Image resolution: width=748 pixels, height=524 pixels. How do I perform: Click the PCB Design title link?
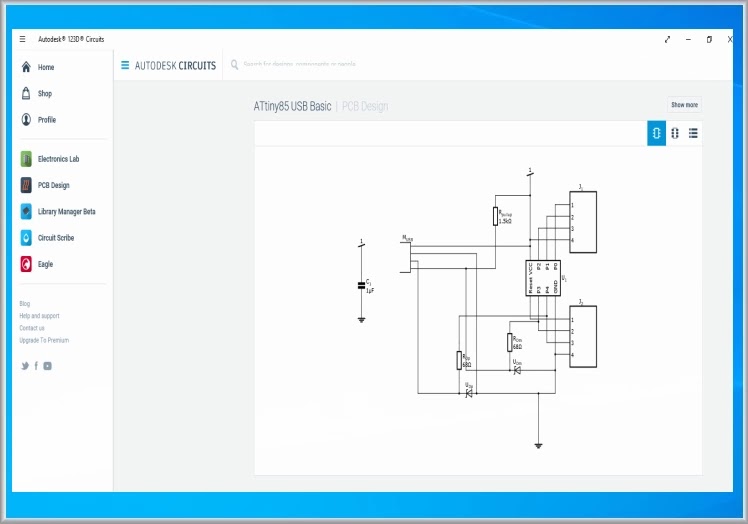(365, 106)
